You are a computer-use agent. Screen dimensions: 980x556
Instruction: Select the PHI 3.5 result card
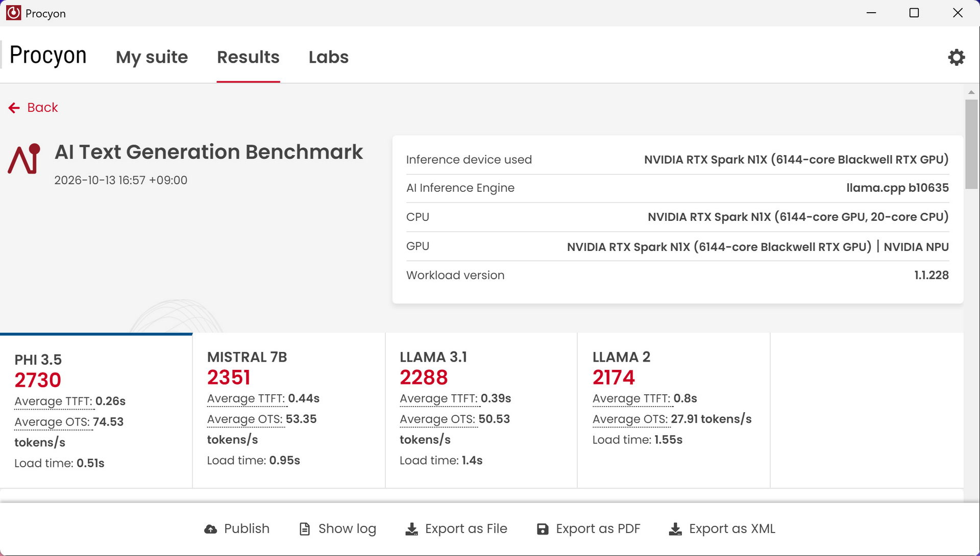pos(96,411)
